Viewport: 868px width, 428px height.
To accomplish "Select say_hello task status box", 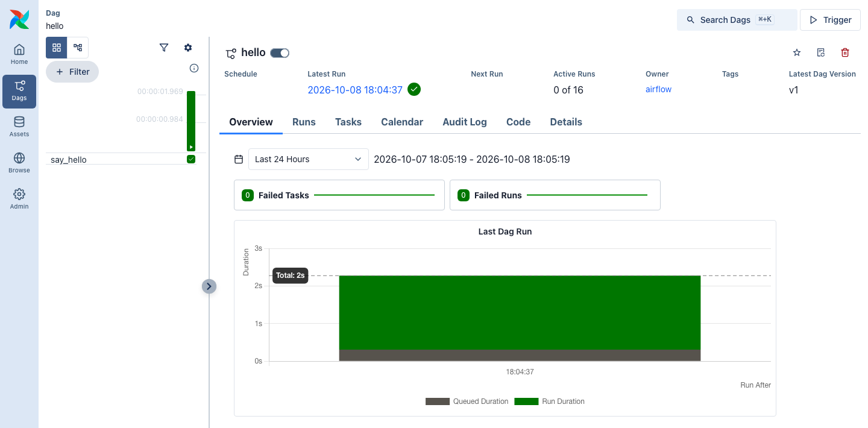I will 191,159.
